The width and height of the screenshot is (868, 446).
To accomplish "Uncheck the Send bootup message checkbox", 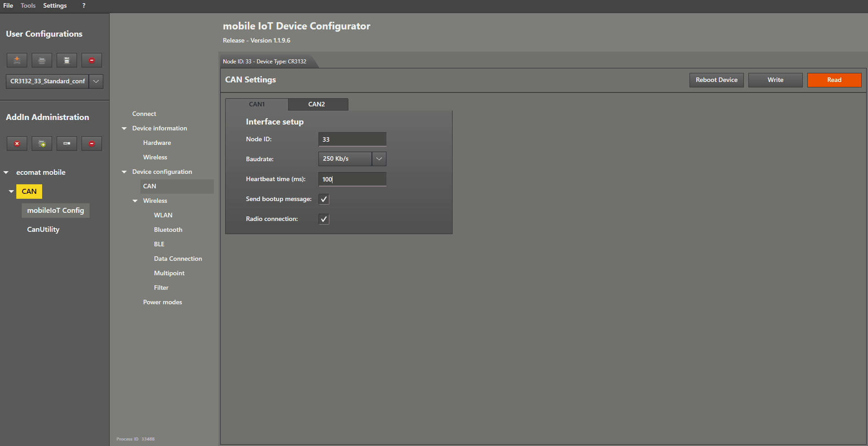I will coord(324,199).
